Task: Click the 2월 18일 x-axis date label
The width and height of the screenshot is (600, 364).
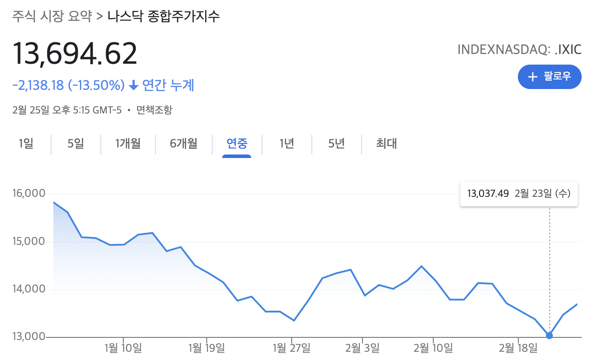Action: click(518, 348)
